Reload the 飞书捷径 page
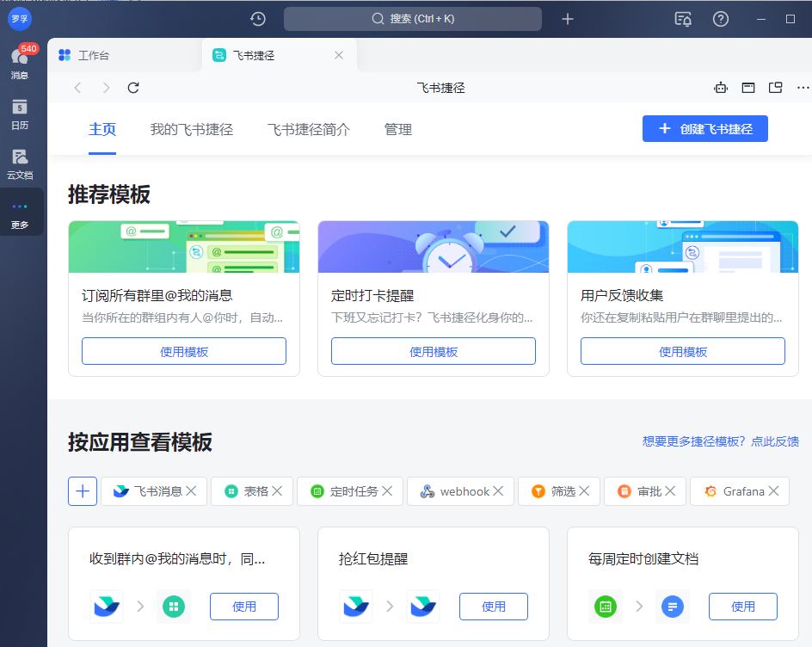 [133, 87]
